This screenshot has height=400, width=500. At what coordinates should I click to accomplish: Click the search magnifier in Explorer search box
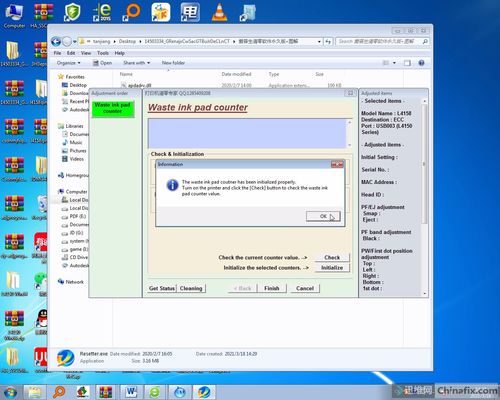pyautogui.click(x=425, y=41)
